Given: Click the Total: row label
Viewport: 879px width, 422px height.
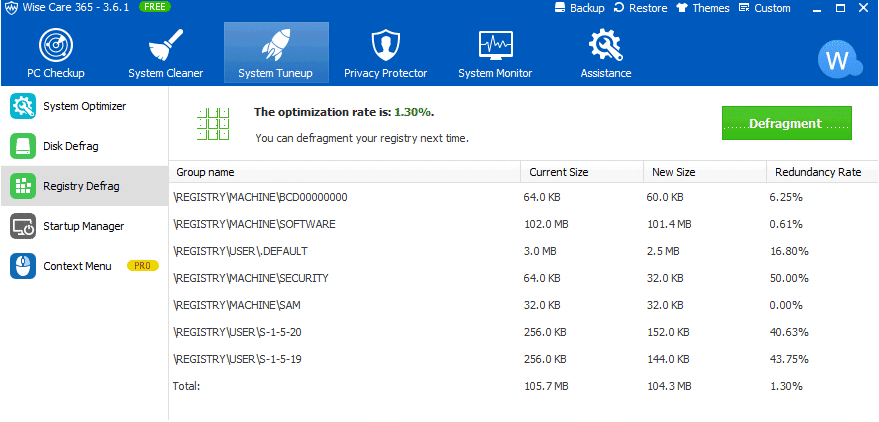Looking at the screenshot, I should 186,386.
